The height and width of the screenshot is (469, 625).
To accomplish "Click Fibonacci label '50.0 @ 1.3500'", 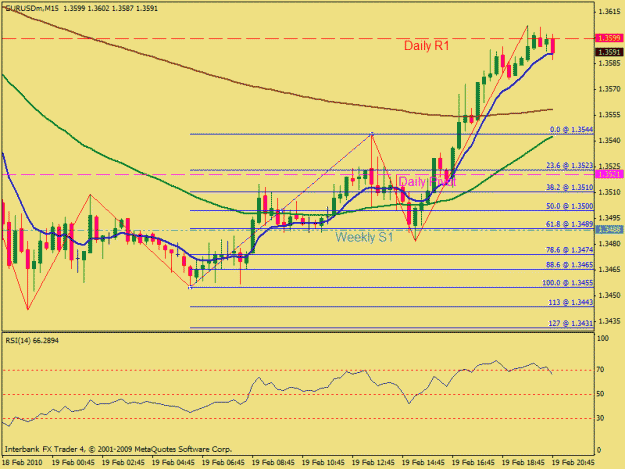I will 569,206.
